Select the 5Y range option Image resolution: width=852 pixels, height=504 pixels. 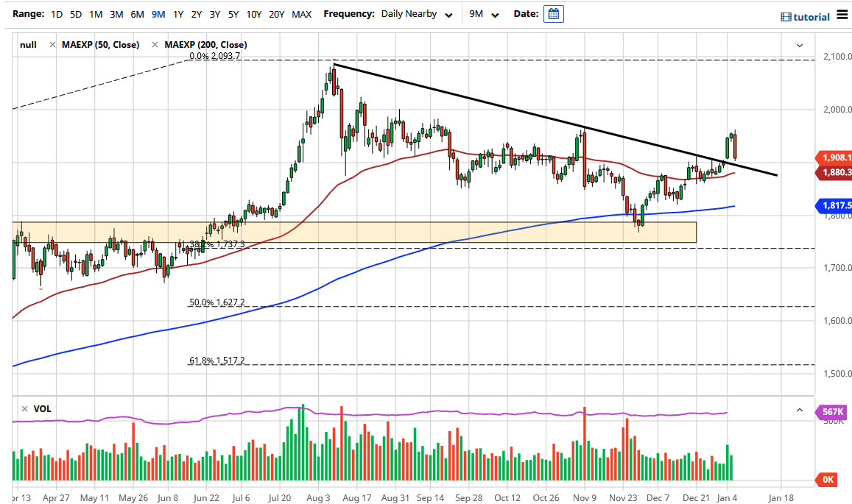233,13
